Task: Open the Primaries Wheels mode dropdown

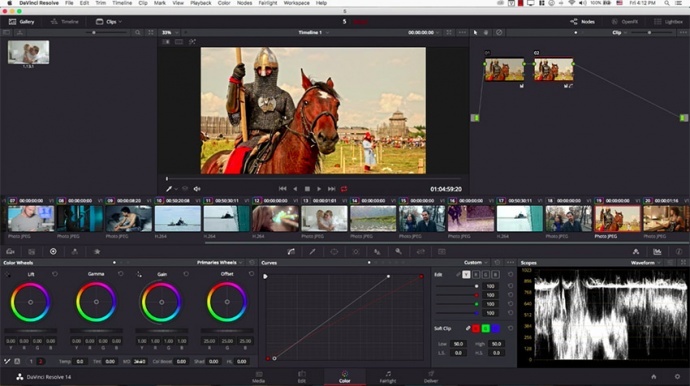Action: coord(220,263)
